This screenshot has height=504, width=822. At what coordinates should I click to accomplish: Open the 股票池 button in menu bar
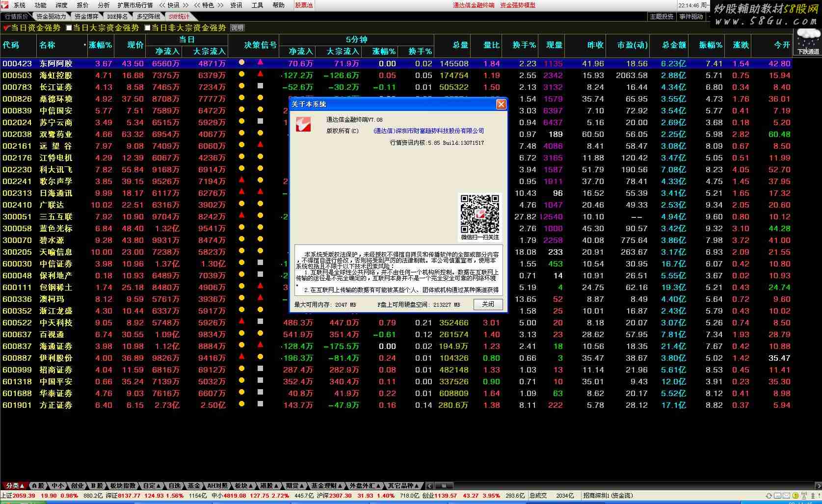[x=304, y=5]
